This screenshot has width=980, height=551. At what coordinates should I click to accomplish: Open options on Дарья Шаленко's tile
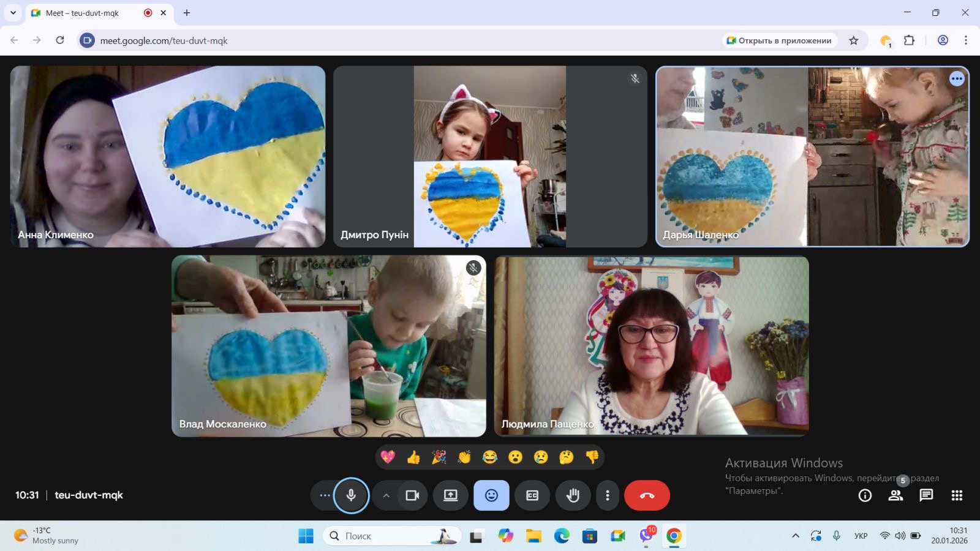957,79
